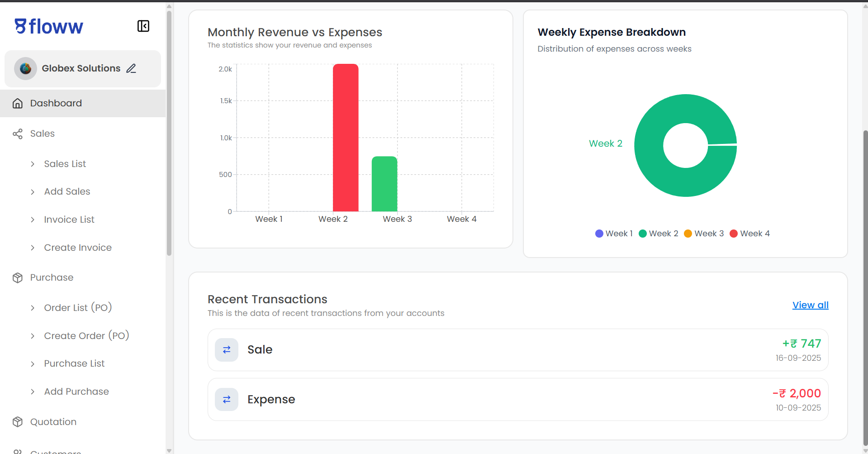The image size is (868, 454).
Task: Click the floww logo
Action: [49, 27]
